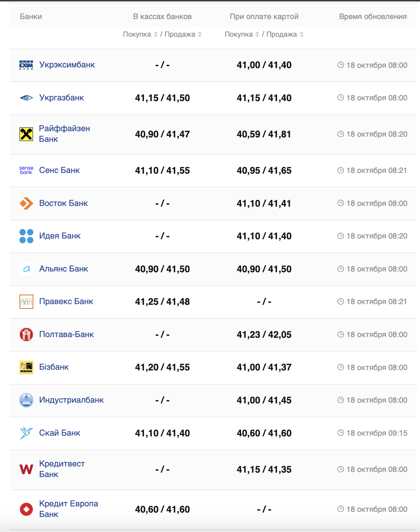Click the Укрэксимбанк logo icon
Viewport: 420px width, 532px height.
26,65
